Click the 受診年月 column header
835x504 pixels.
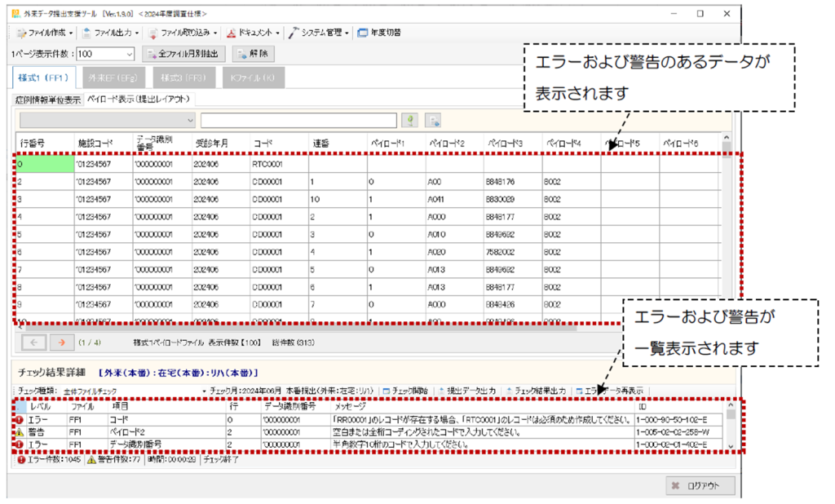click(x=220, y=144)
